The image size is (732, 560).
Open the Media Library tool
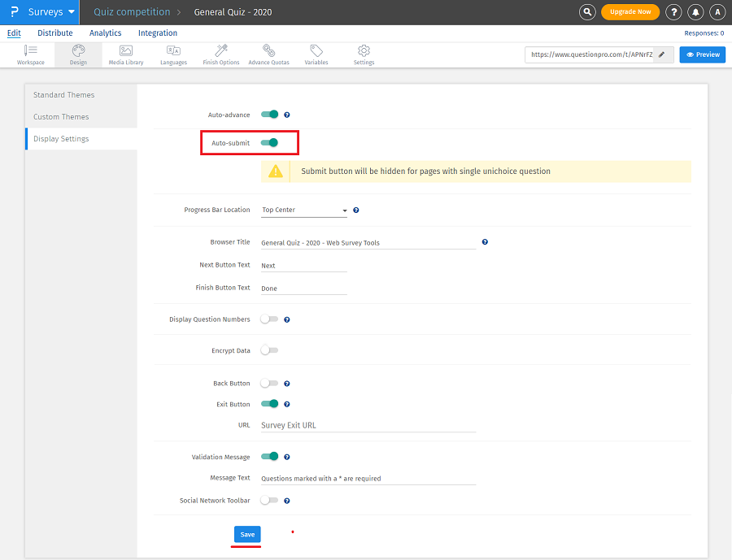click(126, 54)
